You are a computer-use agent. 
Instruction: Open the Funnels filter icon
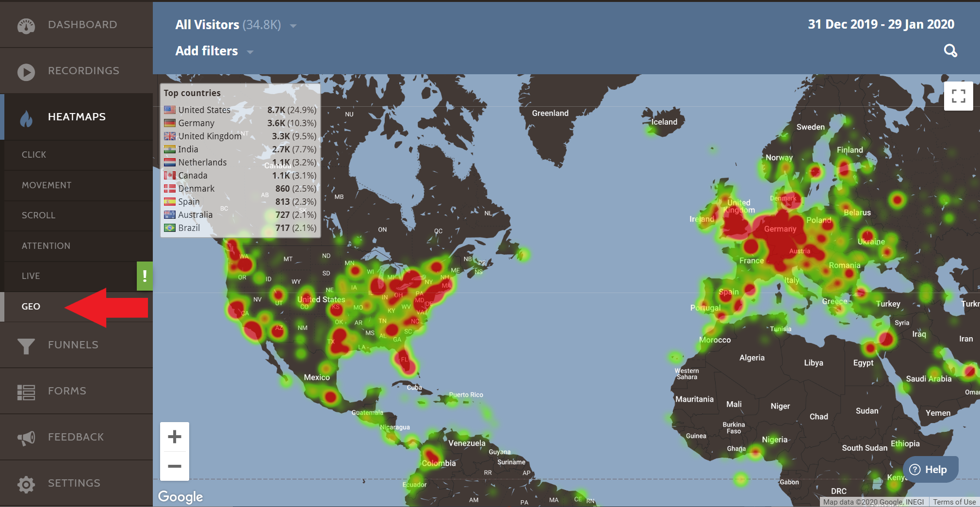point(26,345)
